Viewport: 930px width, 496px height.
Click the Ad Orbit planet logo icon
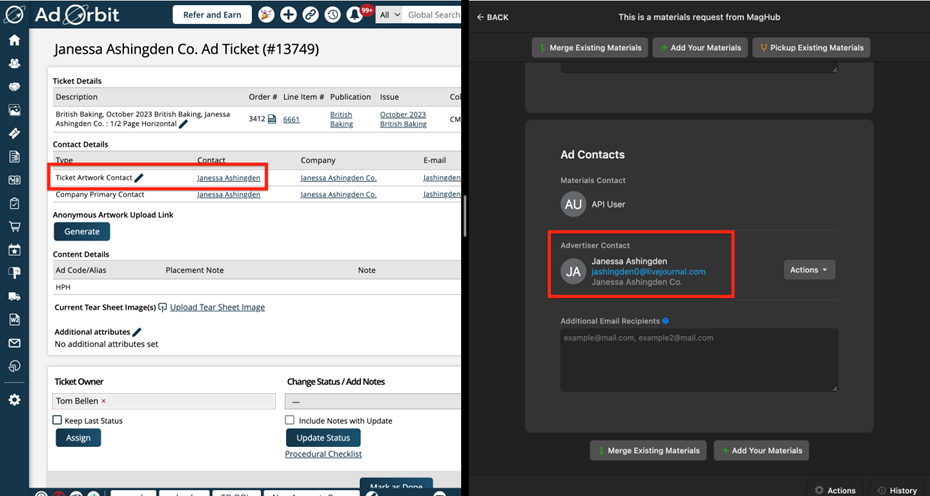tap(14, 14)
